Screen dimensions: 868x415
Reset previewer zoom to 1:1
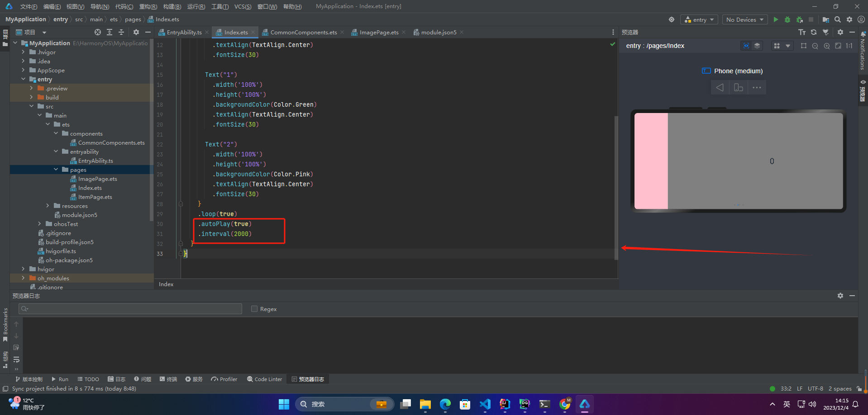pos(849,46)
